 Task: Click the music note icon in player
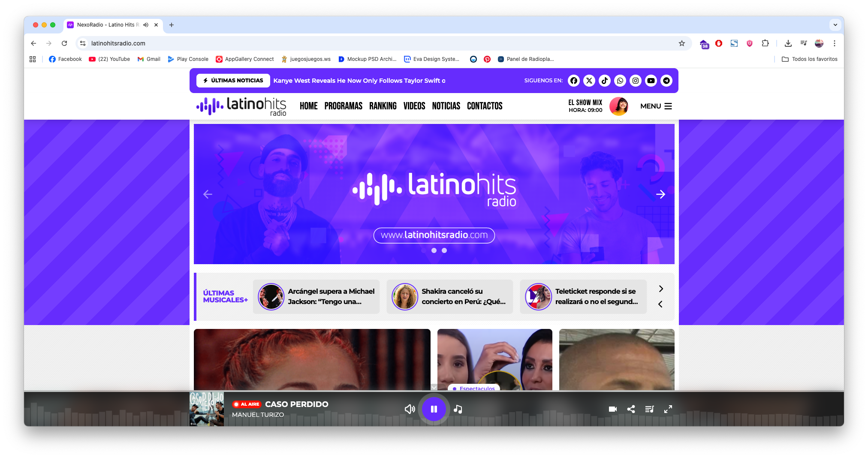coord(458,409)
